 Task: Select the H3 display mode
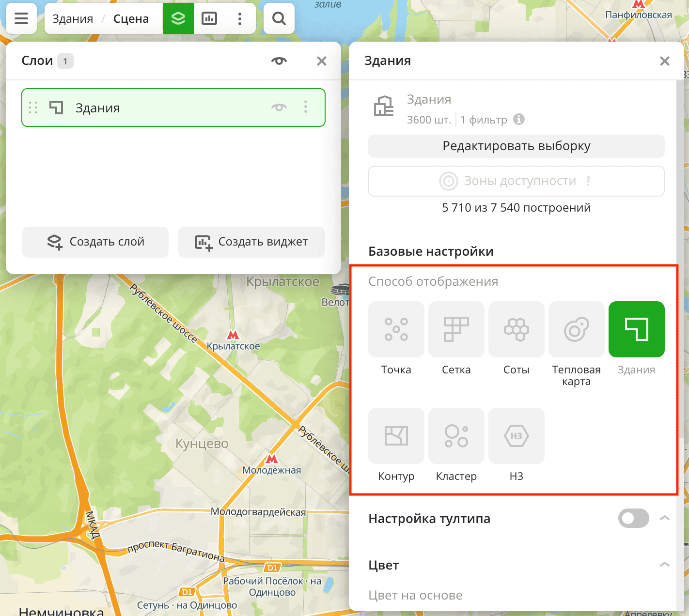516,436
